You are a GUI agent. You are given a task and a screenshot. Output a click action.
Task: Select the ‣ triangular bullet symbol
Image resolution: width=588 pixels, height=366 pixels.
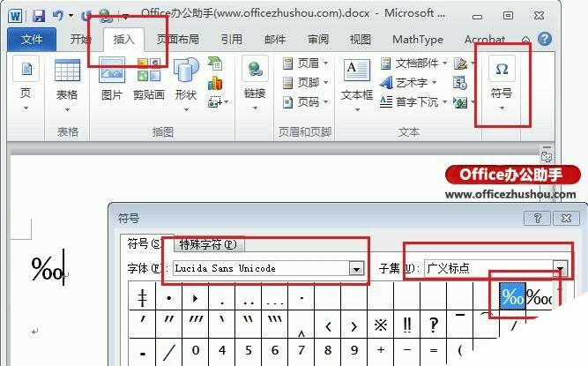(195, 296)
